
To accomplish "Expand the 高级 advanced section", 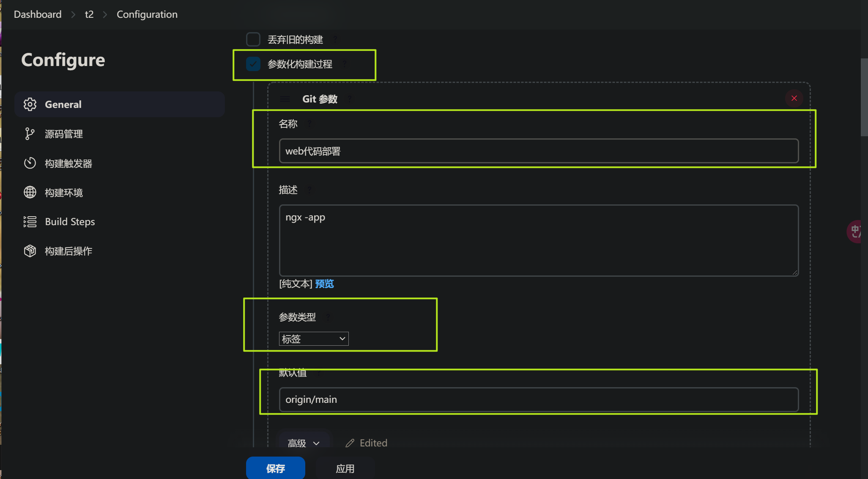I will coord(304,443).
